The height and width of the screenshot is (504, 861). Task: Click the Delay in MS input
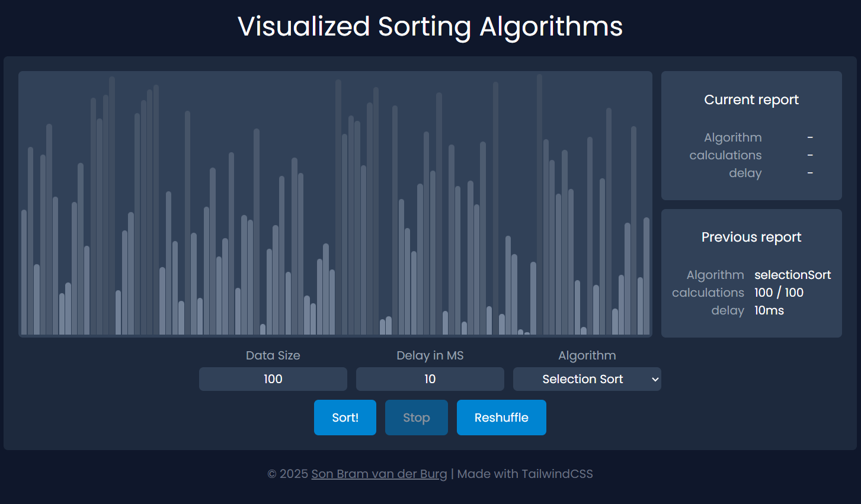click(x=430, y=379)
